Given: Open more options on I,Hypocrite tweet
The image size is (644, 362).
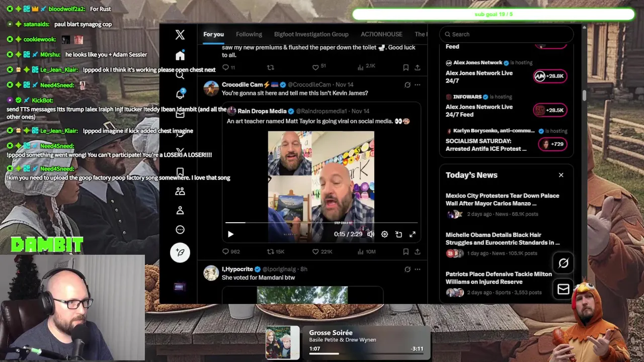Looking at the screenshot, I should tap(417, 269).
